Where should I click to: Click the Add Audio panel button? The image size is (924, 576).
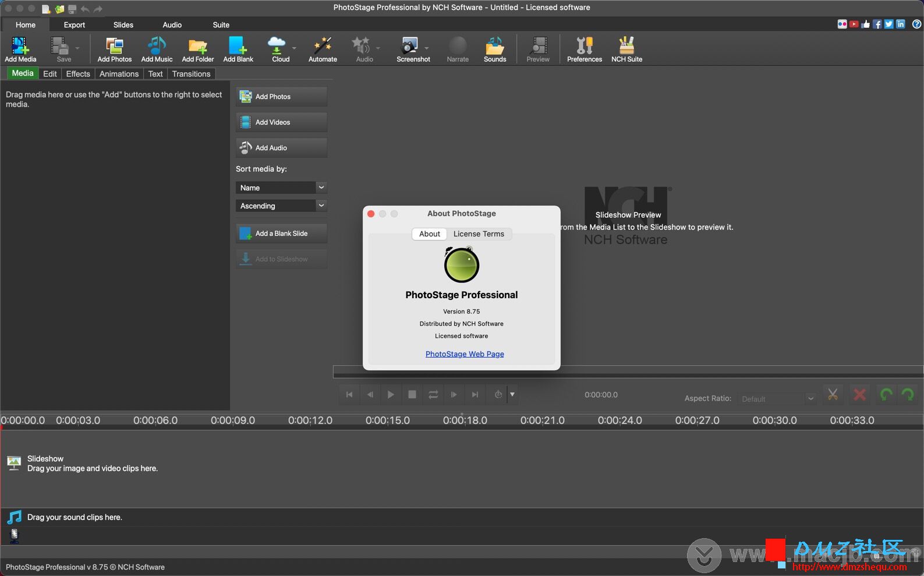(x=281, y=148)
